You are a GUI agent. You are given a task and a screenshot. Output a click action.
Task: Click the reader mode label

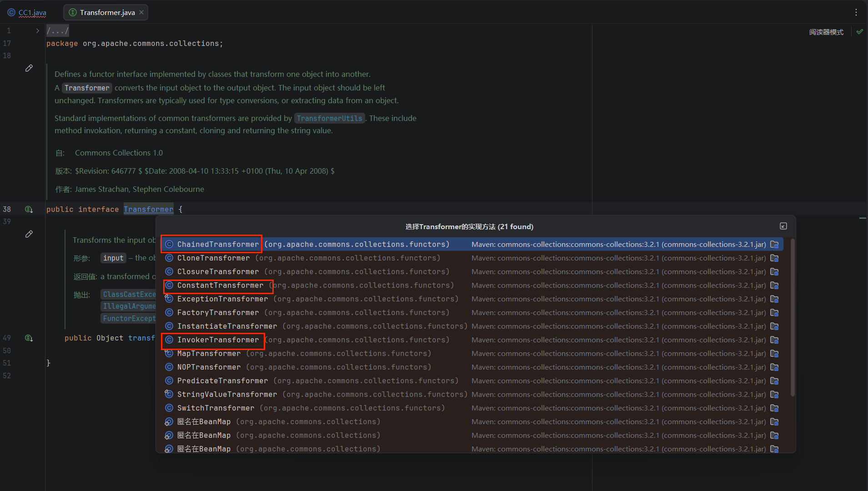[826, 32]
